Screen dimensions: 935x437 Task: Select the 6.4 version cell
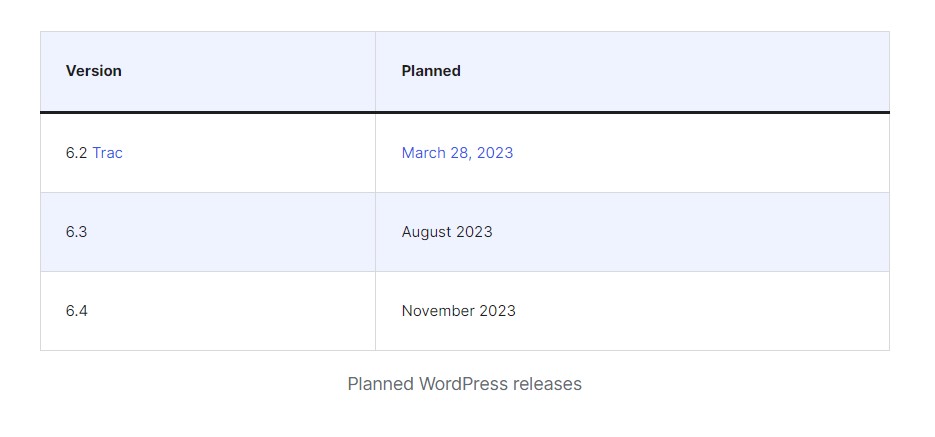click(x=208, y=311)
